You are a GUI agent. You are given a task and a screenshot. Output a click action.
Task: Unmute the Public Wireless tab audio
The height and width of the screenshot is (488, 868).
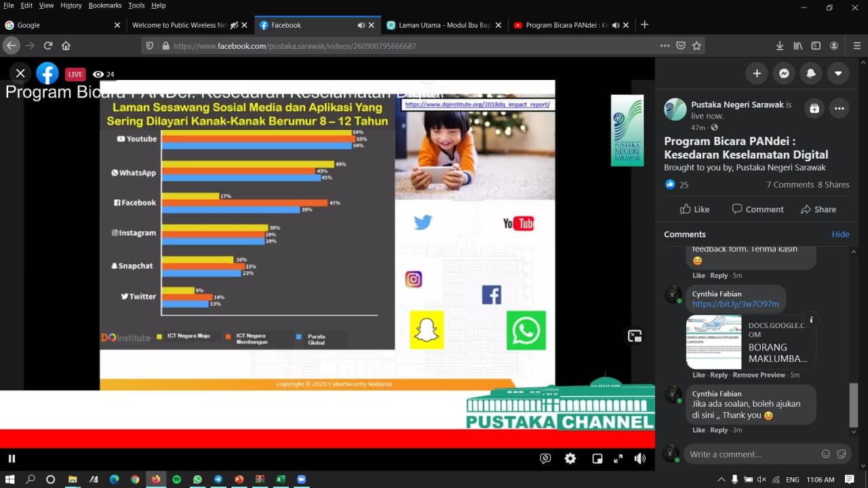234,25
